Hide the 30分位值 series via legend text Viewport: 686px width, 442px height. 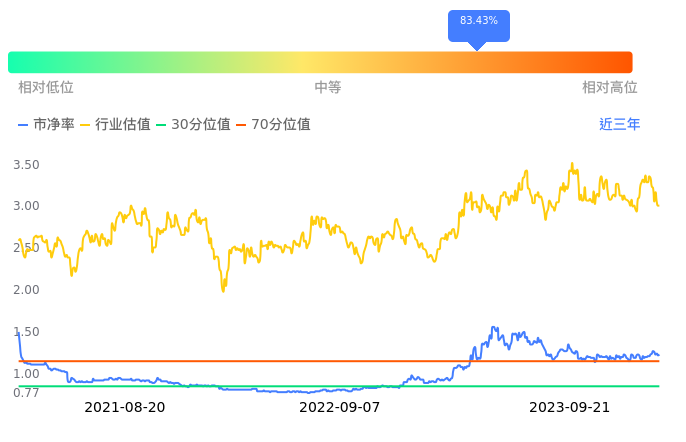point(201,125)
